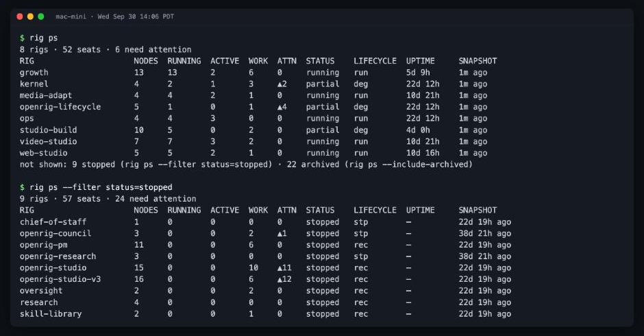Click the '16' nodes count of openrig-studio-v3
This screenshot has height=336, width=644.
[x=139, y=279]
